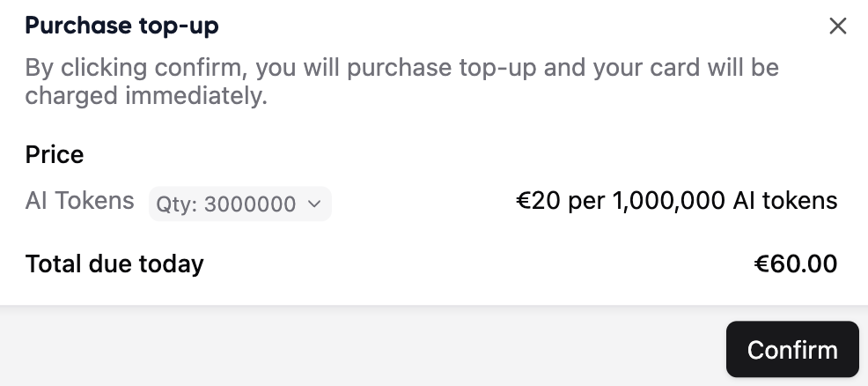
Task: Click the "3000000" value in the quantity selector
Action: tap(250, 204)
